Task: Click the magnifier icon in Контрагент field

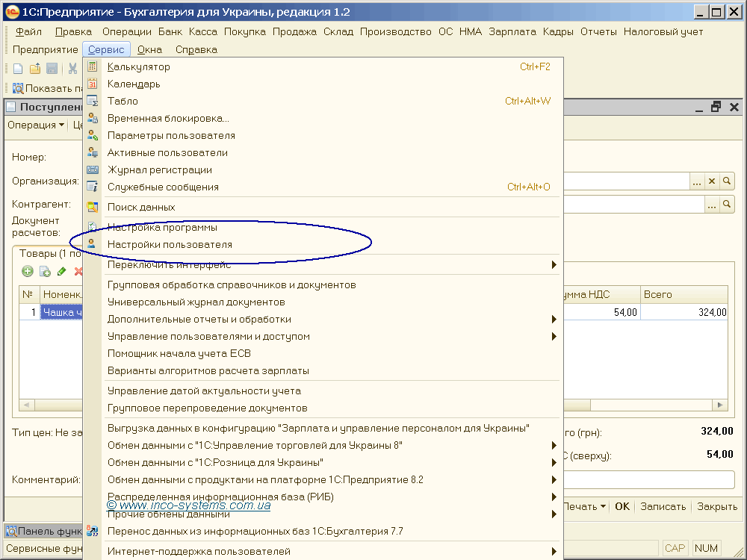Action: point(727,205)
